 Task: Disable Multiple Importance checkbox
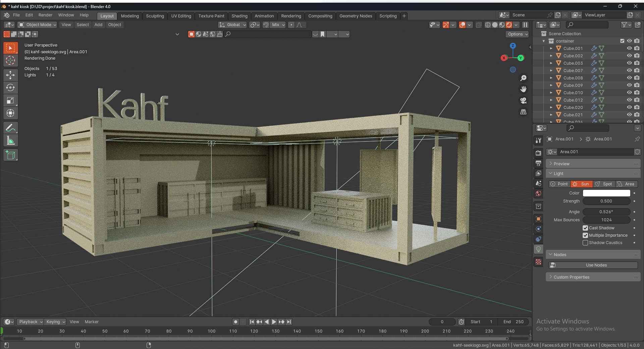(x=585, y=235)
